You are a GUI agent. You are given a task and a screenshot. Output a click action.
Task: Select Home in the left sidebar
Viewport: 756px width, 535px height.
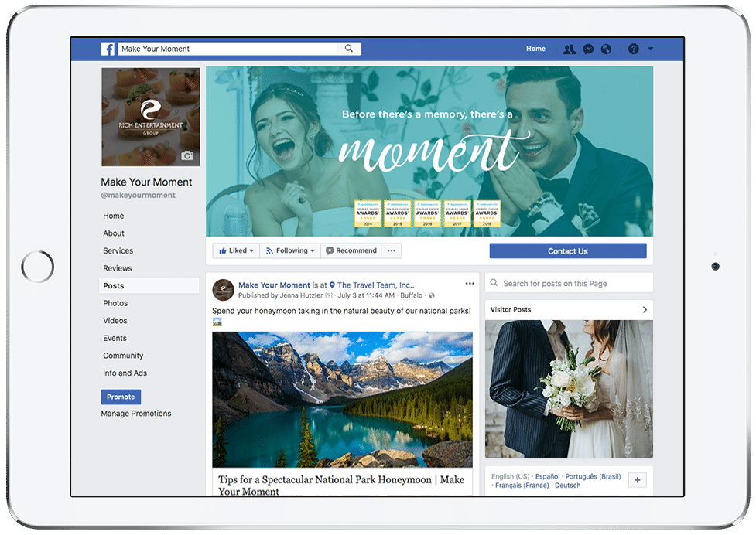click(113, 216)
